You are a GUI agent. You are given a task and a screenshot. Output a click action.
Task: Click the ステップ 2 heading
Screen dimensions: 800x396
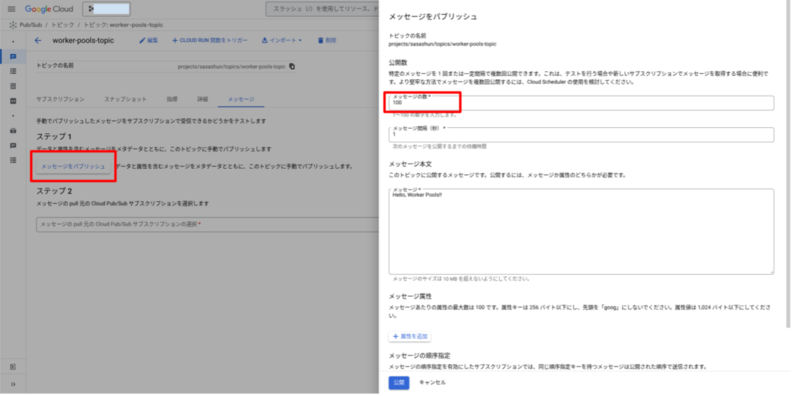[x=54, y=191]
